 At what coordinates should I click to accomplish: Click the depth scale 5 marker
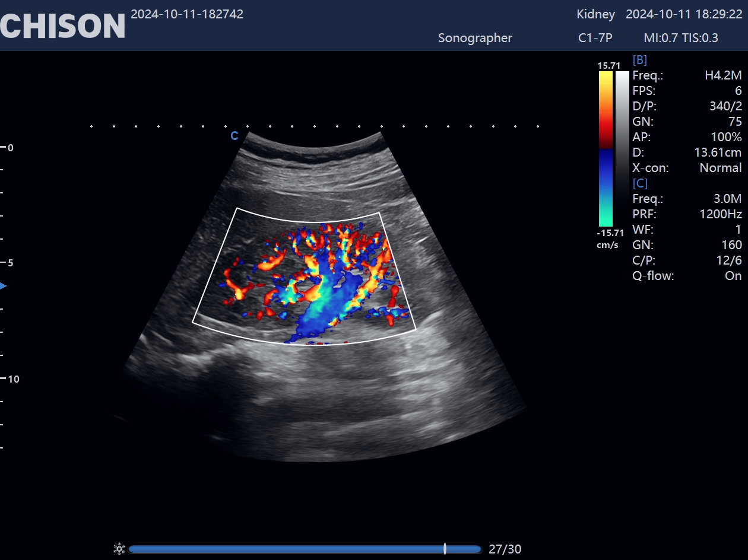coord(10,263)
